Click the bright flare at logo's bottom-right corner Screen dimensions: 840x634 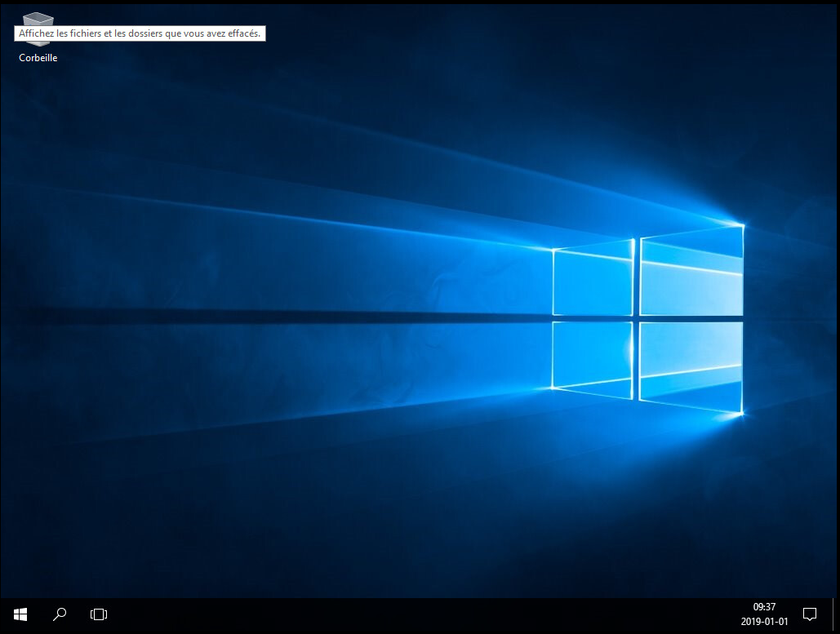[741, 414]
